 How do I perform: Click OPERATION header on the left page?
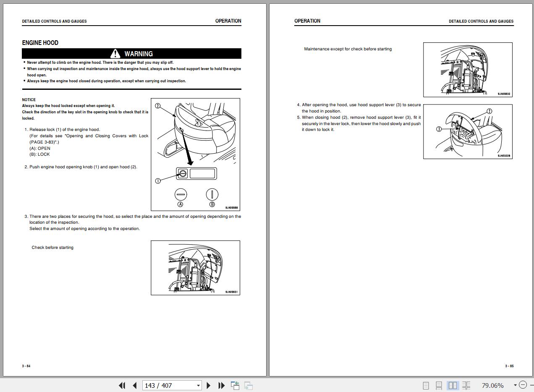pos(228,21)
